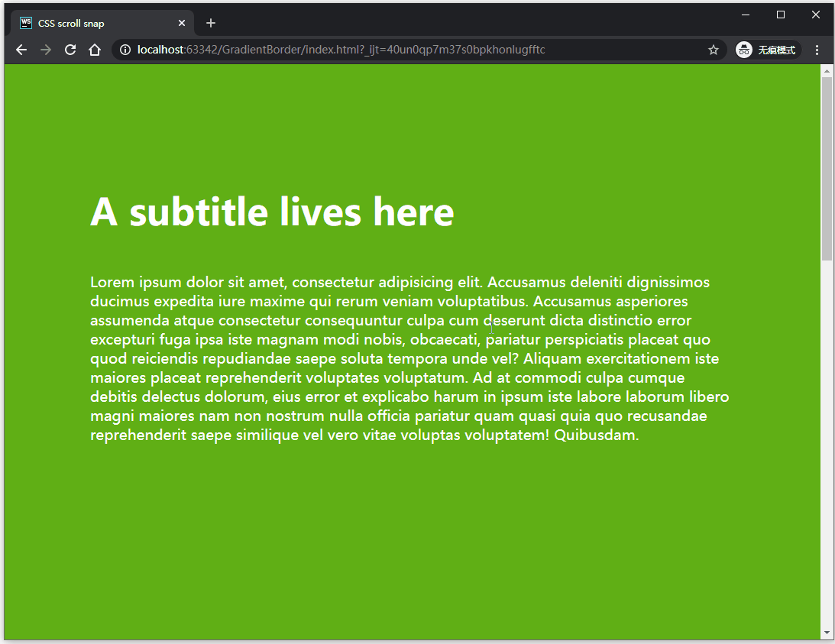The width and height of the screenshot is (835, 644).
Task: Click the Lorem ipsum paragraph text
Action: (409, 358)
